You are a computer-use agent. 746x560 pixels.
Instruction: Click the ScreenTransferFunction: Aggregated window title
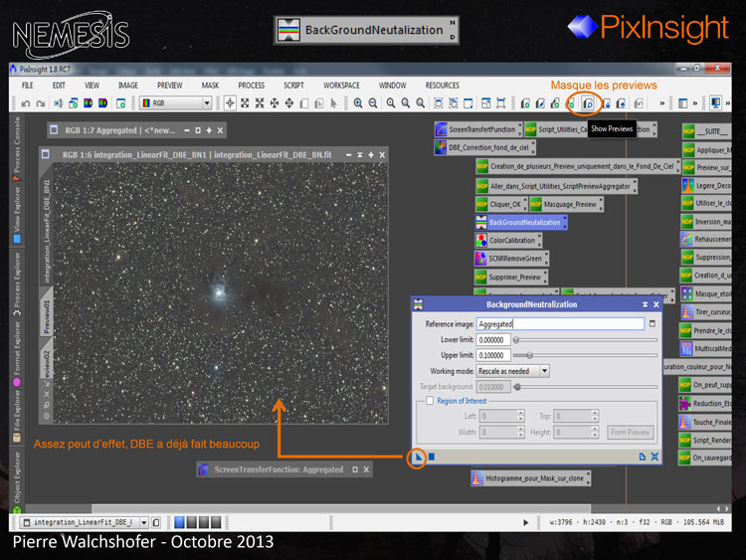(x=279, y=469)
